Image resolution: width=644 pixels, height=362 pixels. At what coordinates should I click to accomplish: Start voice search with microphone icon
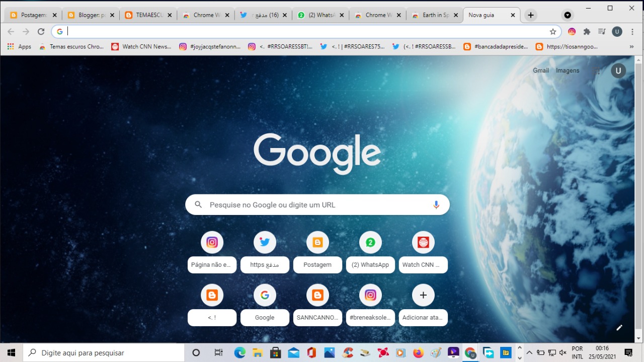436,204
